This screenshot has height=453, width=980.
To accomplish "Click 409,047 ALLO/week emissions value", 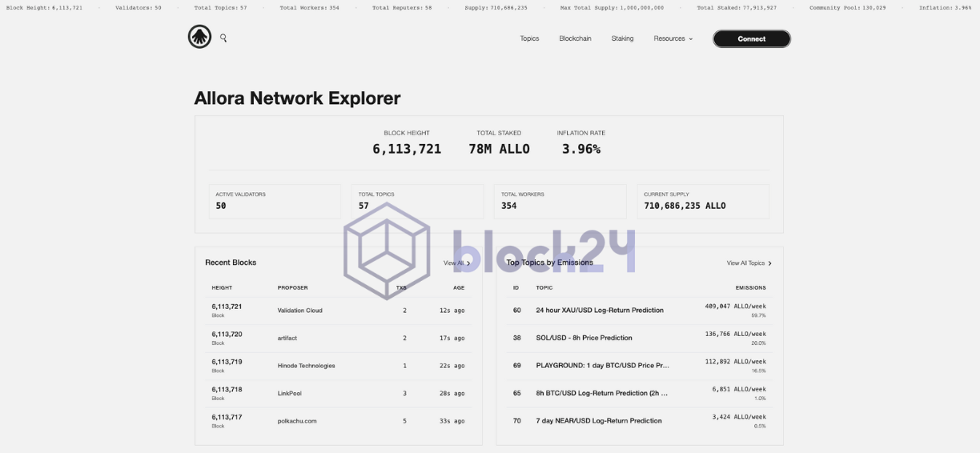I will (x=735, y=307).
